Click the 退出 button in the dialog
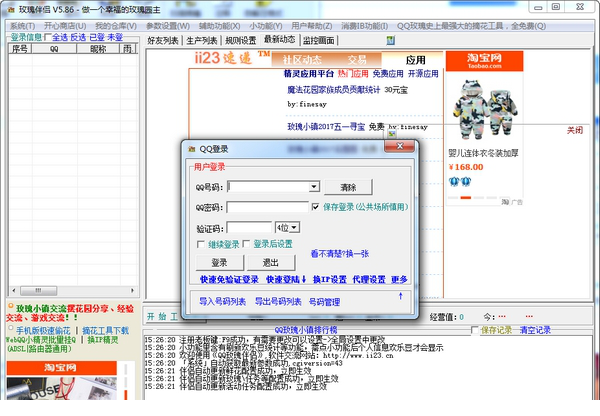 (x=271, y=263)
